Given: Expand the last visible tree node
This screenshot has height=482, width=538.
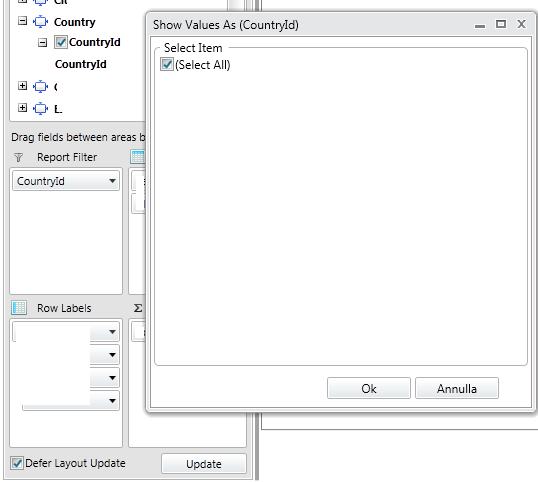Looking at the screenshot, I should tap(22, 108).
